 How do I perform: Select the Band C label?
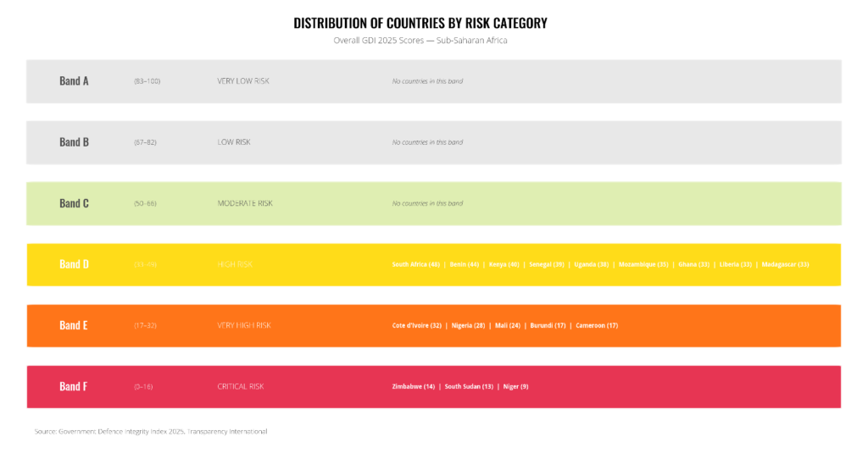tap(74, 203)
